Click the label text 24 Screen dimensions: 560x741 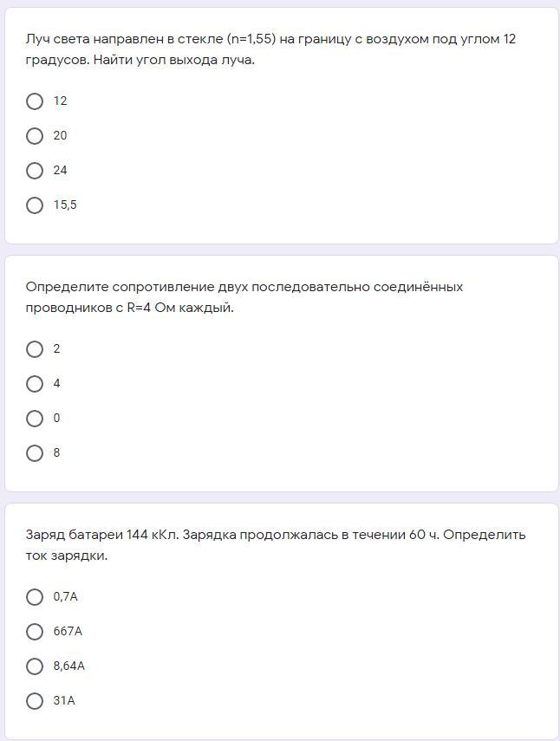(x=60, y=170)
